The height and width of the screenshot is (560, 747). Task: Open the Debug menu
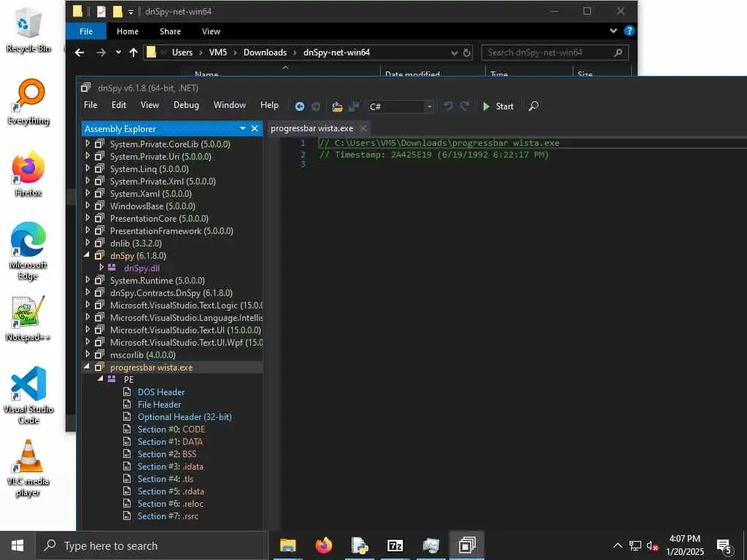[186, 105]
